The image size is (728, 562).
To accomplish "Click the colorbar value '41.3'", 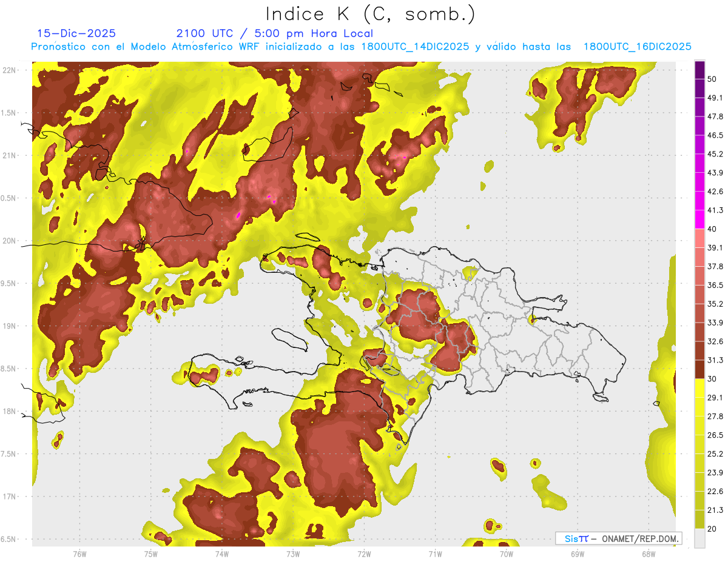I will [715, 210].
